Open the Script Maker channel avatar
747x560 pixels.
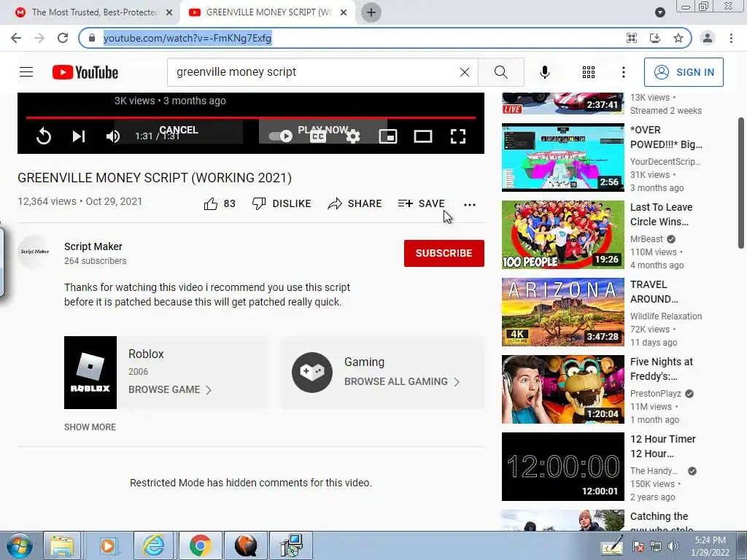(34, 252)
